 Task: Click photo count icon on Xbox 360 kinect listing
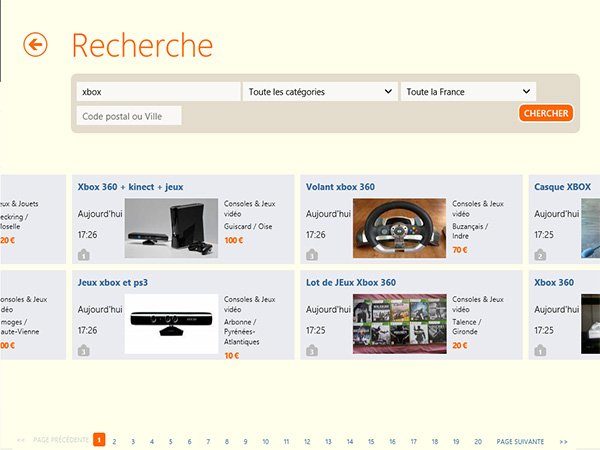(84, 255)
